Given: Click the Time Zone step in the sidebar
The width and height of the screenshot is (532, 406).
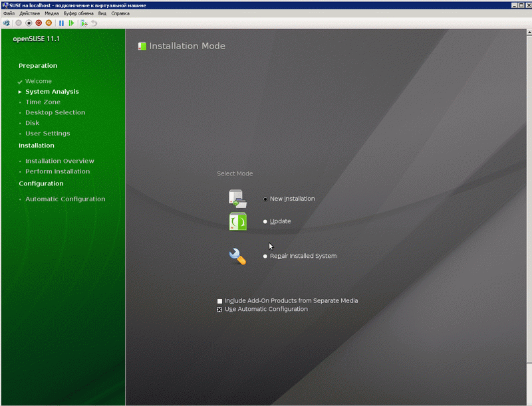Looking at the screenshot, I should pyautogui.click(x=43, y=102).
